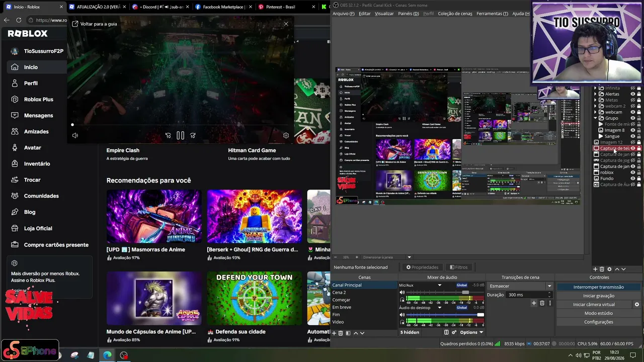
Task: Toggle visibility of Sangue source
Action: (633, 136)
